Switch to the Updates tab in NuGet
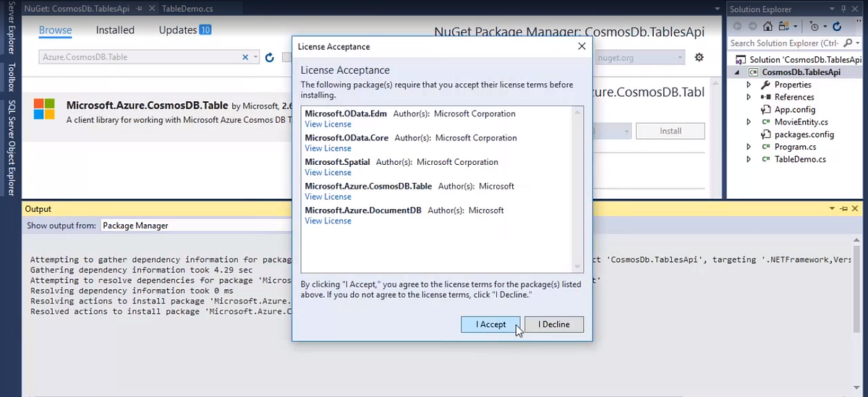This screenshot has width=868, height=397. (x=185, y=30)
